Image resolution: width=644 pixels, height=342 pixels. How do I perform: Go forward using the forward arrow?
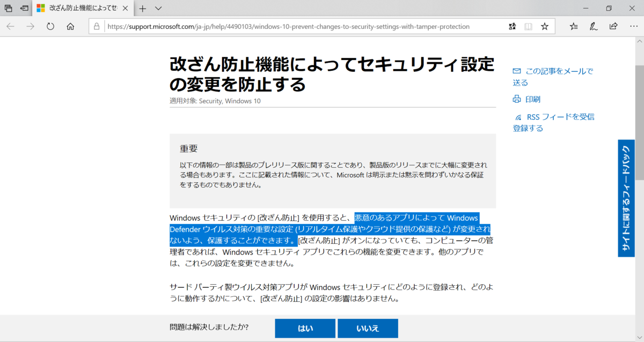click(31, 26)
